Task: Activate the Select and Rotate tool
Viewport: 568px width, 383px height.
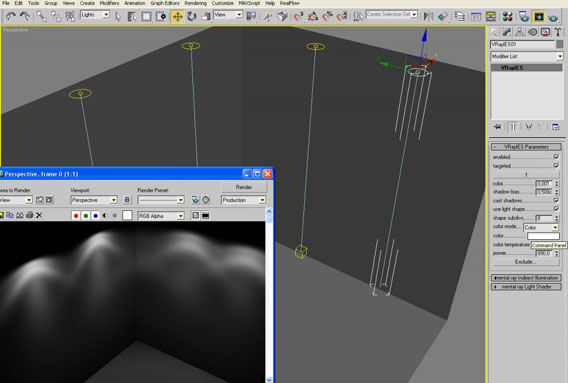Action: click(x=192, y=16)
